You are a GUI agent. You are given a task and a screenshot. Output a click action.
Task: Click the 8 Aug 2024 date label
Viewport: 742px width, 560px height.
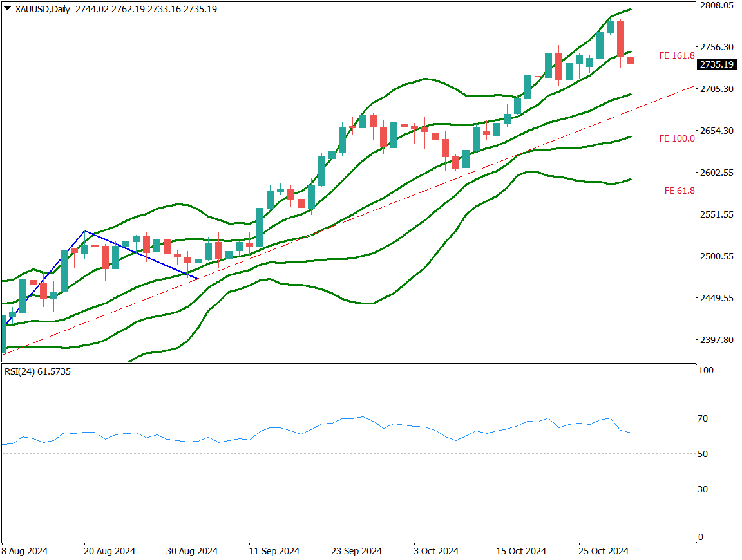pos(24,552)
